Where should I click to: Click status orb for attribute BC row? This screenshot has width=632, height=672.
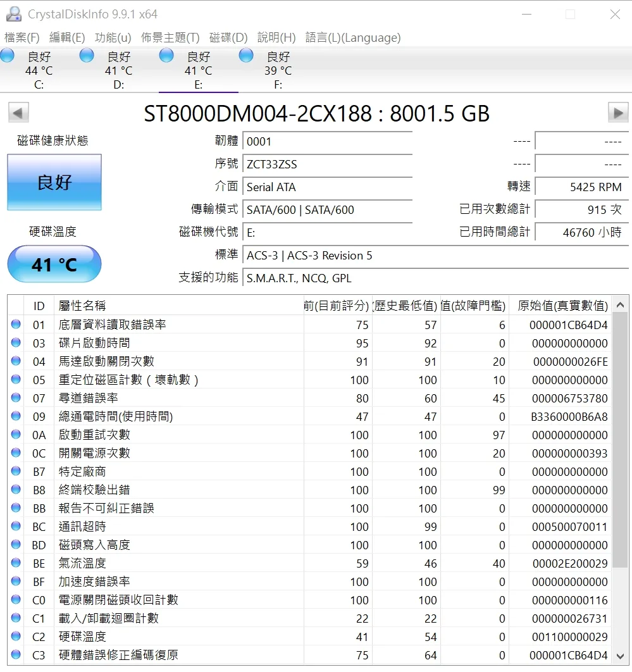pos(16,526)
